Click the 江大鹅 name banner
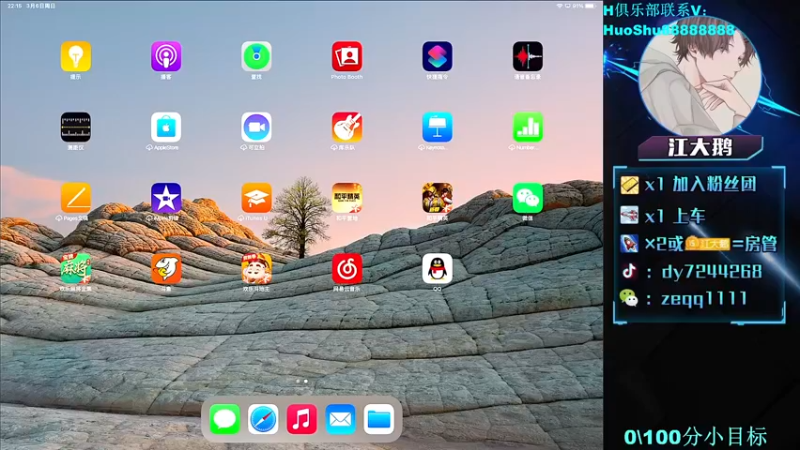 point(700,148)
